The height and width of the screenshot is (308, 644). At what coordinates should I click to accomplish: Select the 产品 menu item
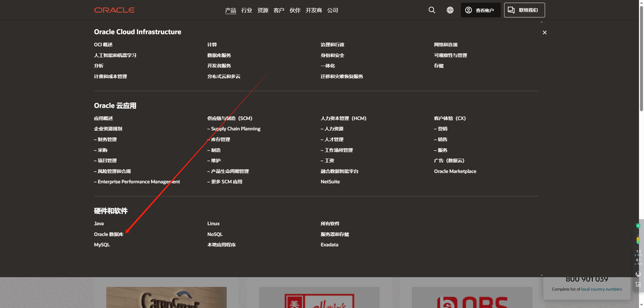tap(230, 10)
